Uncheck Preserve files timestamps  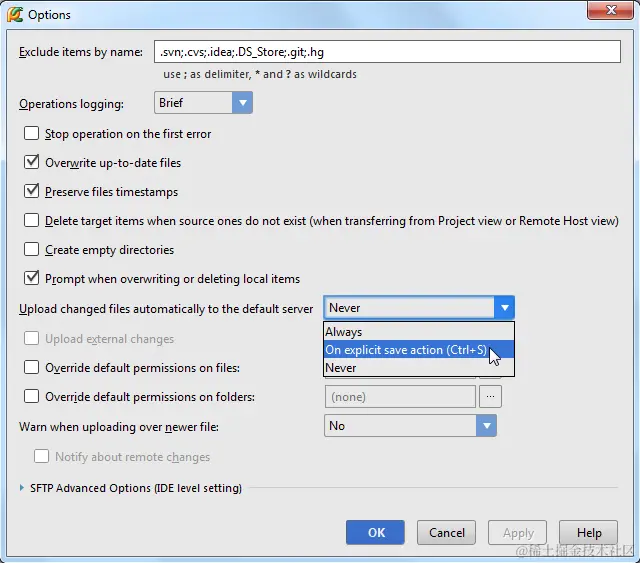click(x=31, y=191)
